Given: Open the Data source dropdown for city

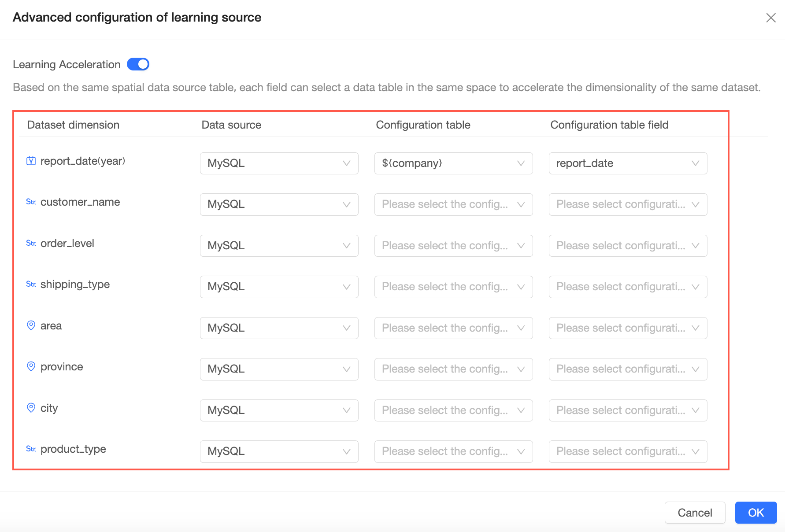Looking at the screenshot, I should tap(279, 410).
